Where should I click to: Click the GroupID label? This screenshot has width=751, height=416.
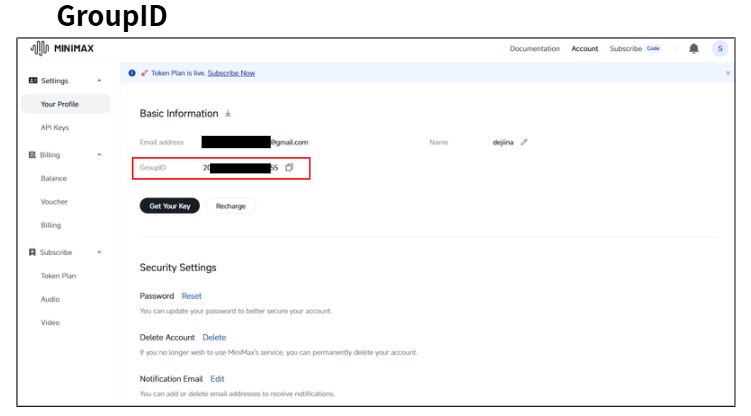pos(153,168)
